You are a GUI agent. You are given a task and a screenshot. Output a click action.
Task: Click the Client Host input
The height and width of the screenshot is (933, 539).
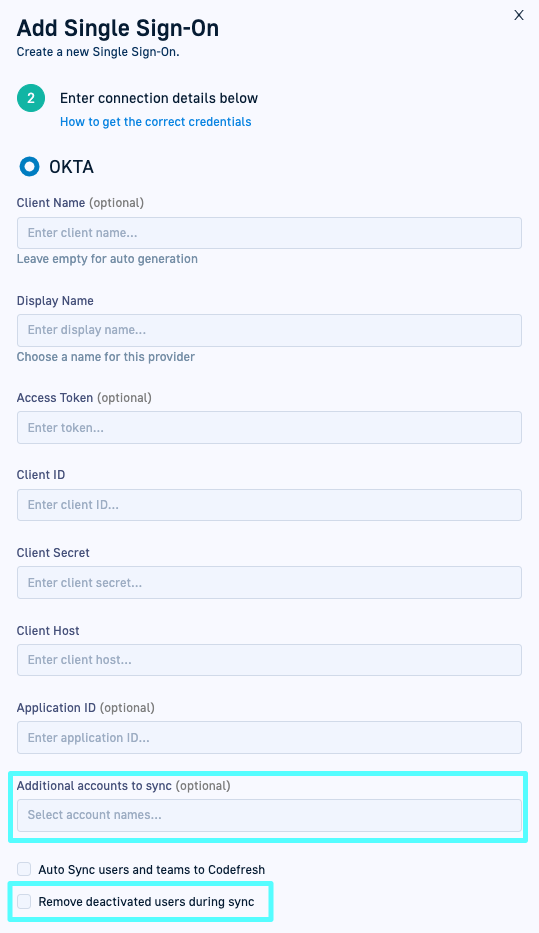pos(270,660)
